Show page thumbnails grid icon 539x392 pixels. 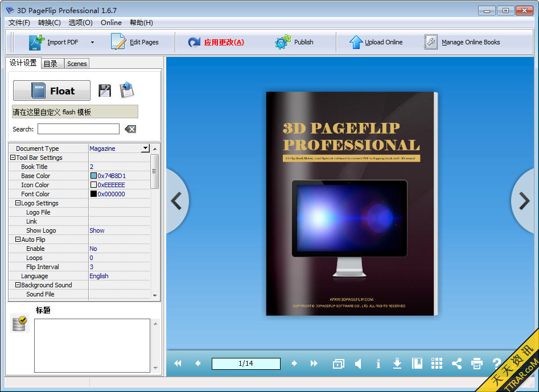point(437,363)
